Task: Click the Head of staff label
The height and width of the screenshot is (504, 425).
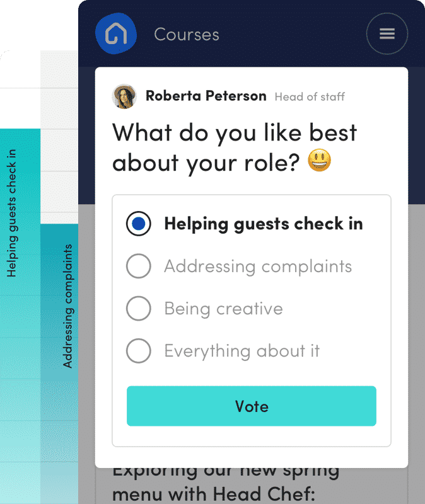Action: 310,97
